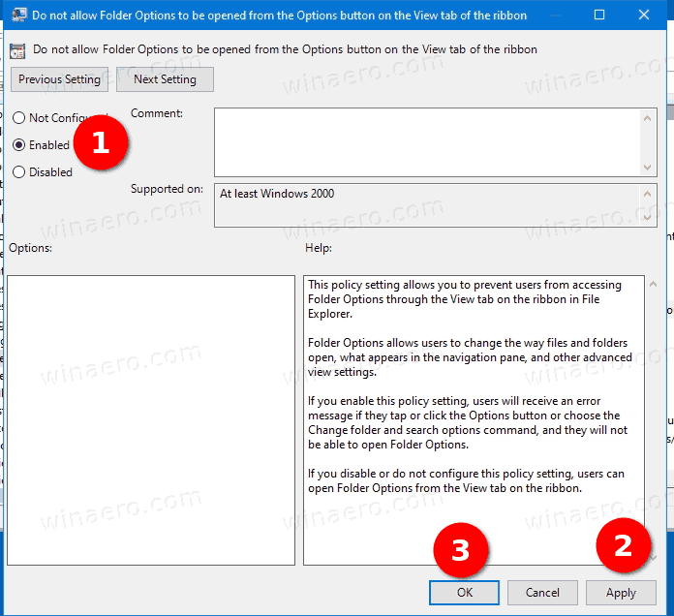The height and width of the screenshot is (616, 674).
Task: Select the Disabled radio button
Action: (19, 172)
